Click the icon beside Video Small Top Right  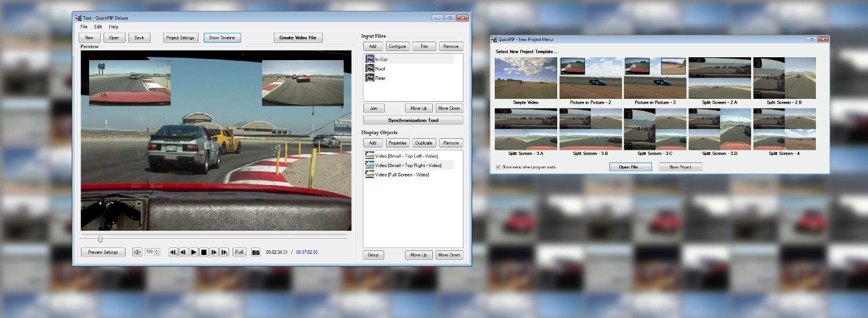(370, 165)
